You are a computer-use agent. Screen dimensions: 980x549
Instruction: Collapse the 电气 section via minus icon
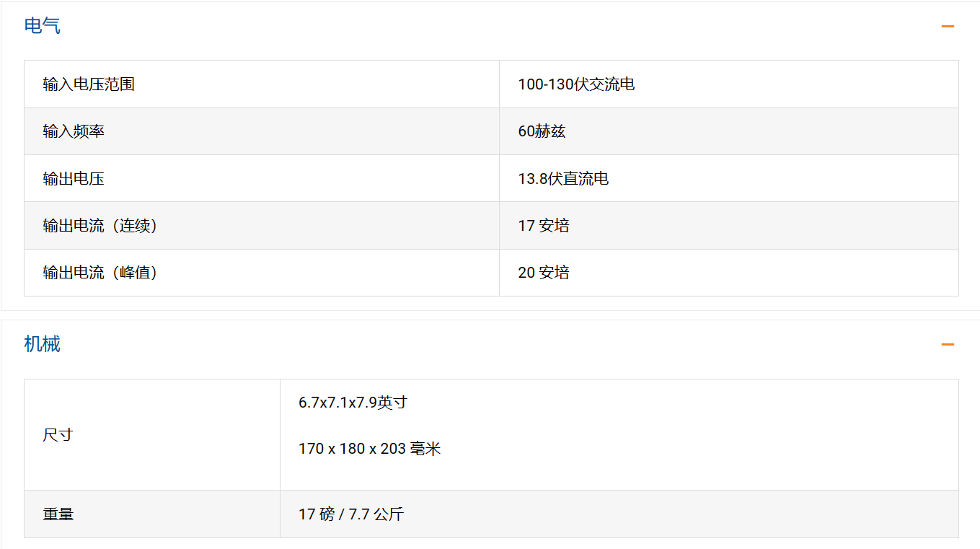click(x=948, y=27)
